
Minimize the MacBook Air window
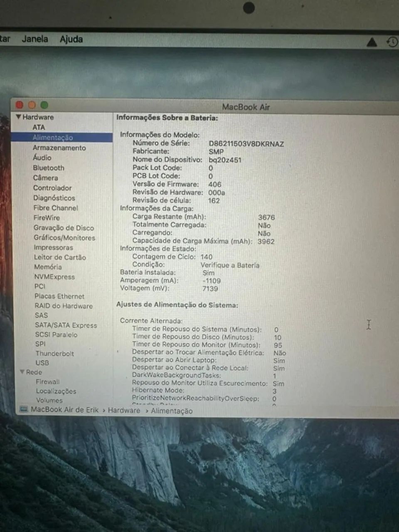point(32,105)
